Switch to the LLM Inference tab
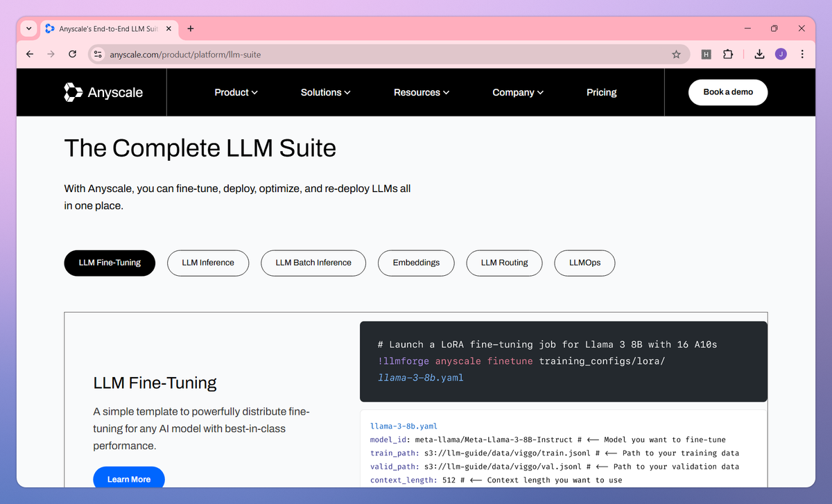The image size is (832, 504). (x=208, y=263)
